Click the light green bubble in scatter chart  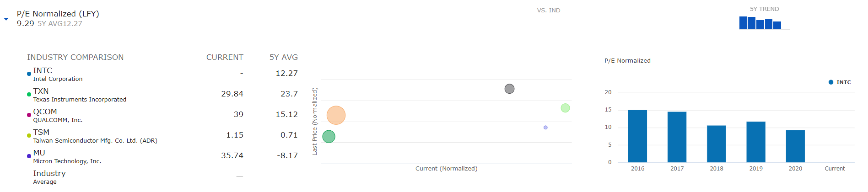[565, 108]
